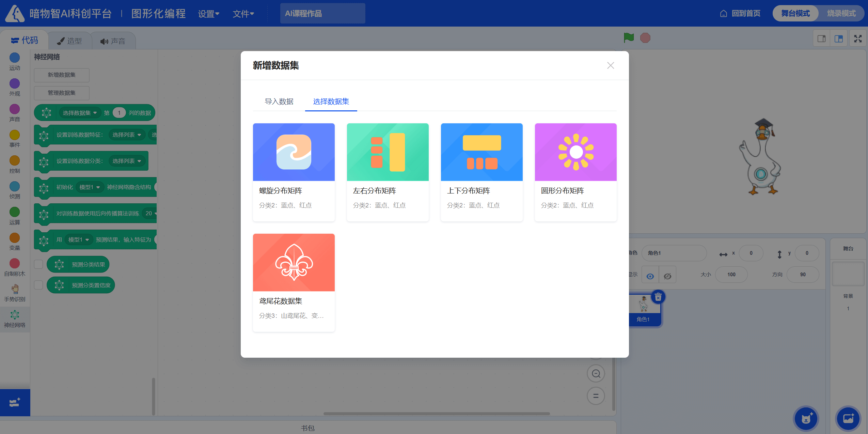This screenshot has height=434, width=868.
Task: Expand 模型1 dropdown in 初始化 block
Action: [90, 187]
